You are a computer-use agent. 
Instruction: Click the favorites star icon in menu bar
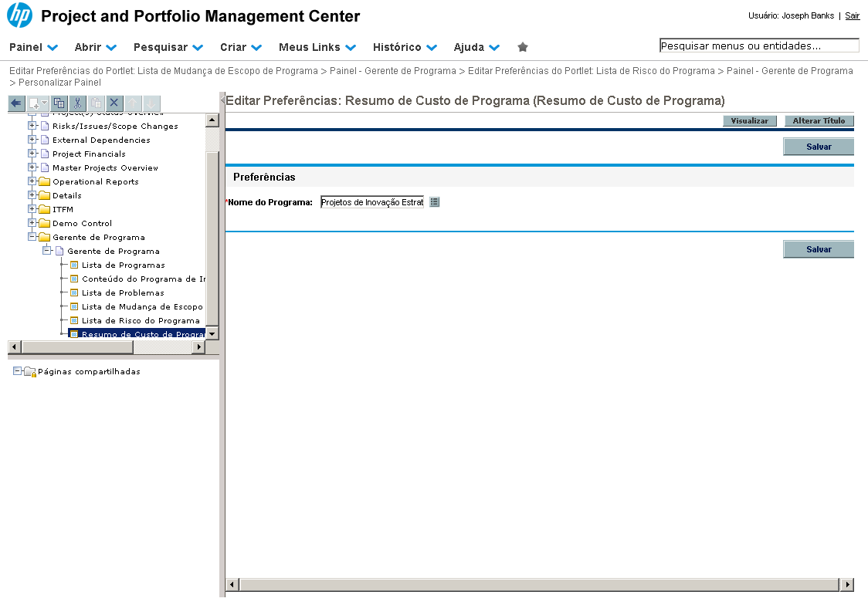pos(523,47)
